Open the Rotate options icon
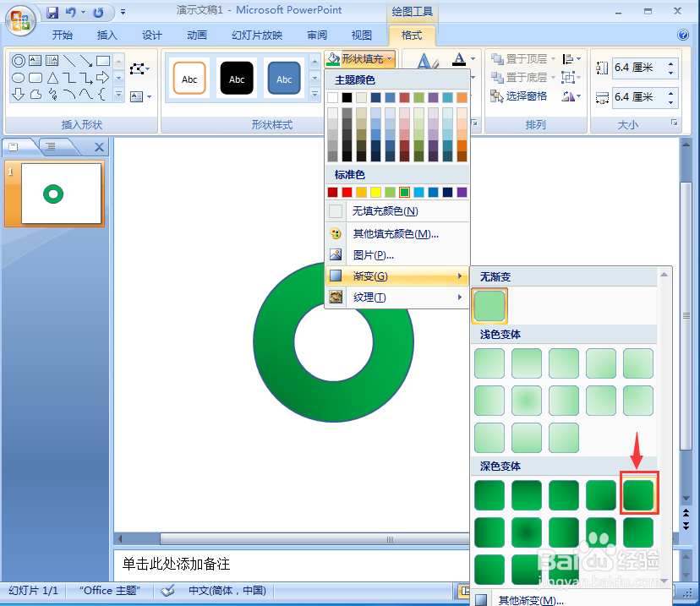700x606 pixels. coord(571,96)
